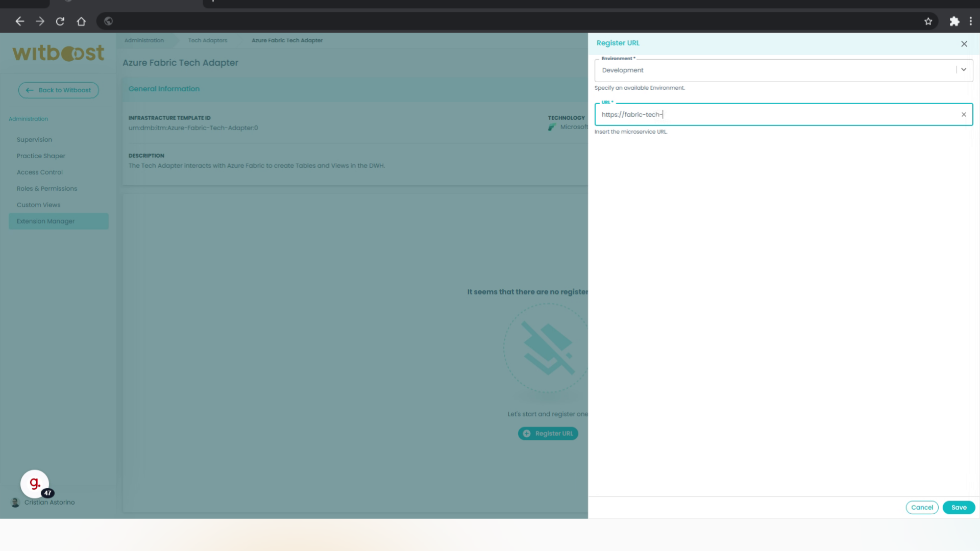Open the Development environment combo box
This screenshot has height=551, width=980.
(x=783, y=70)
